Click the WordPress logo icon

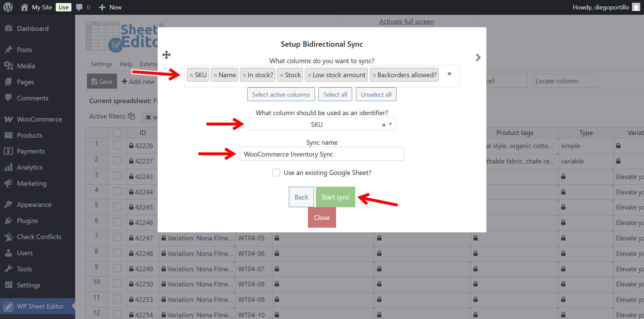click(8, 7)
